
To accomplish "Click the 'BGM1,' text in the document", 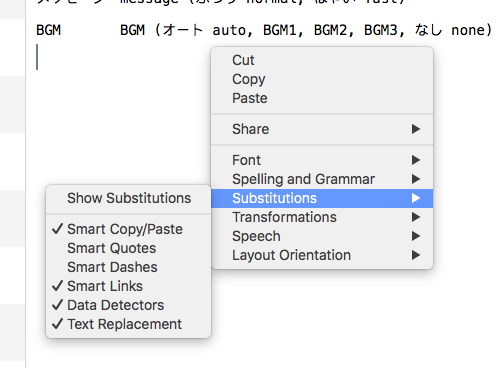I will click(x=283, y=30).
